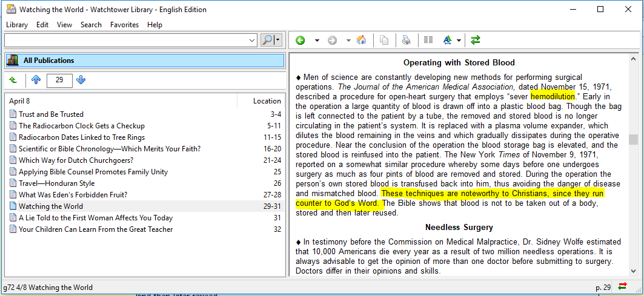
Task: Open the Favorites menu
Action: [124, 25]
